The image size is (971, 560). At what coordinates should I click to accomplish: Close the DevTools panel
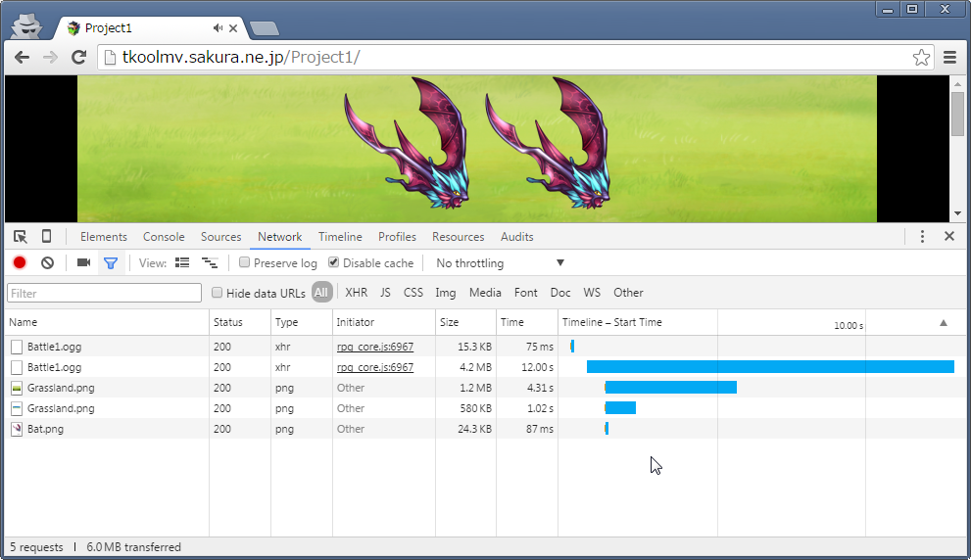tap(949, 236)
